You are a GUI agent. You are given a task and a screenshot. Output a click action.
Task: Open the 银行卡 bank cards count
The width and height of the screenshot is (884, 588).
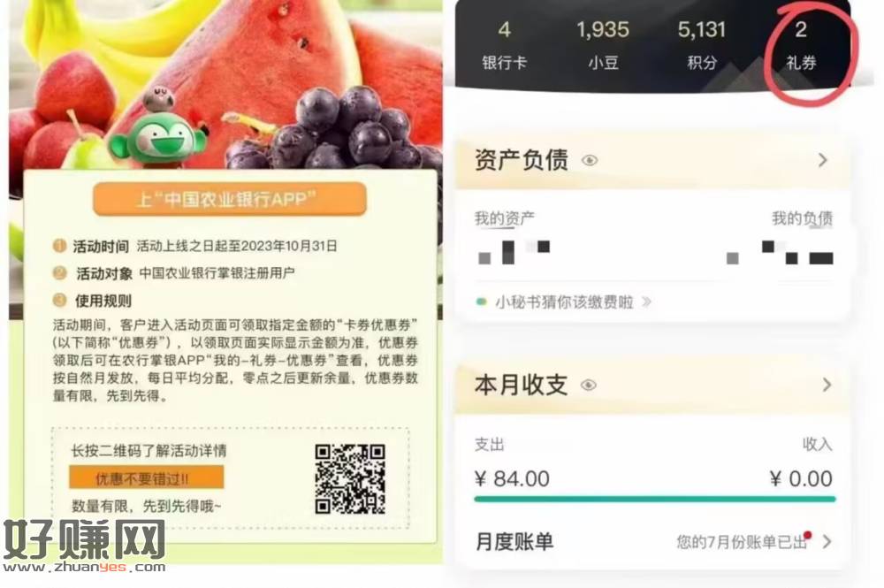(x=504, y=46)
